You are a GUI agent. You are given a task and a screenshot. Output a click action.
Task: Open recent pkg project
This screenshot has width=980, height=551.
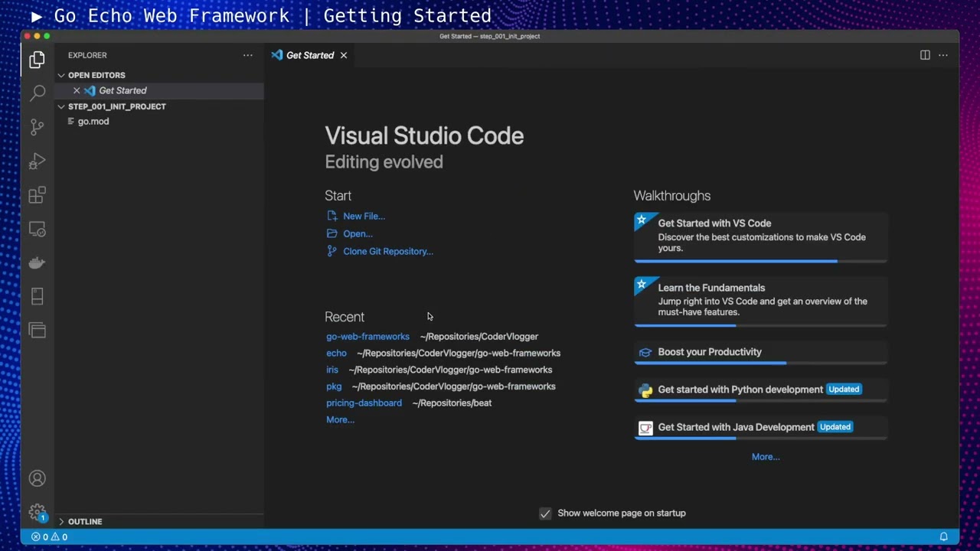pyautogui.click(x=334, y=386)
